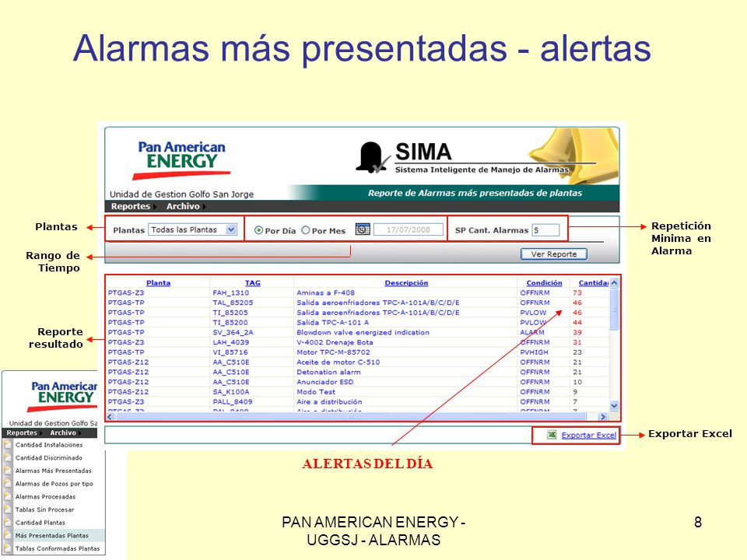Click the SP Cant. Alarmas input field

click(545, 230)
